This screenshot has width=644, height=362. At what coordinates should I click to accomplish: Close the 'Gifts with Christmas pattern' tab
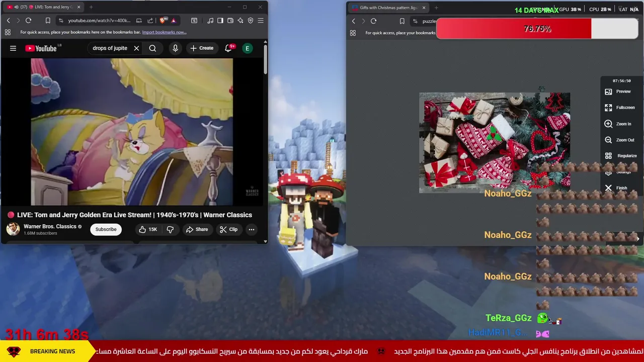424,8
